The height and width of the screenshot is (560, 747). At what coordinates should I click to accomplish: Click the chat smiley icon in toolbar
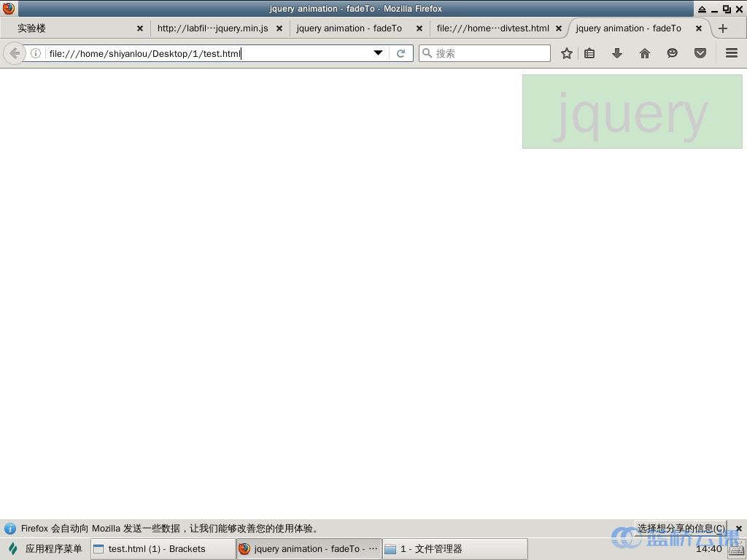[672, 53]
